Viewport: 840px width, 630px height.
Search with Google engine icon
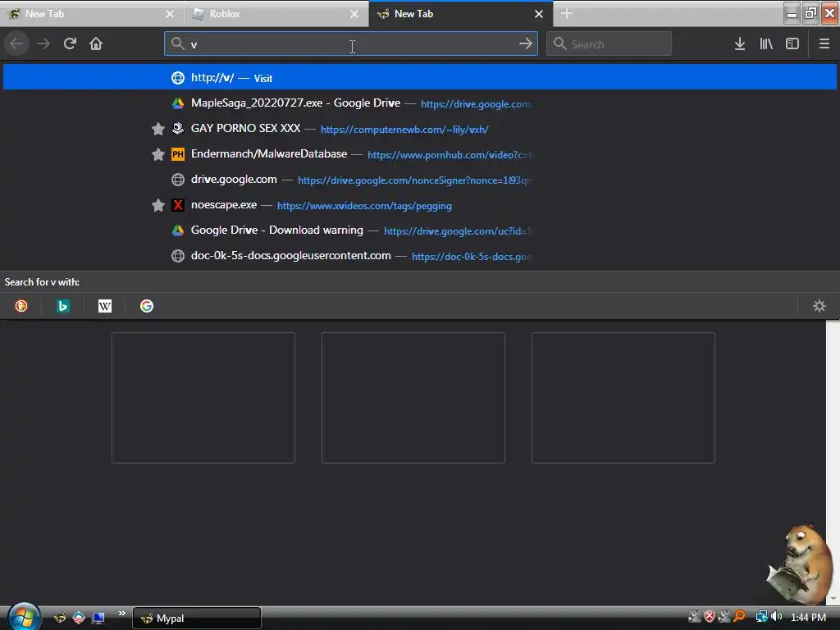point(147,306)
